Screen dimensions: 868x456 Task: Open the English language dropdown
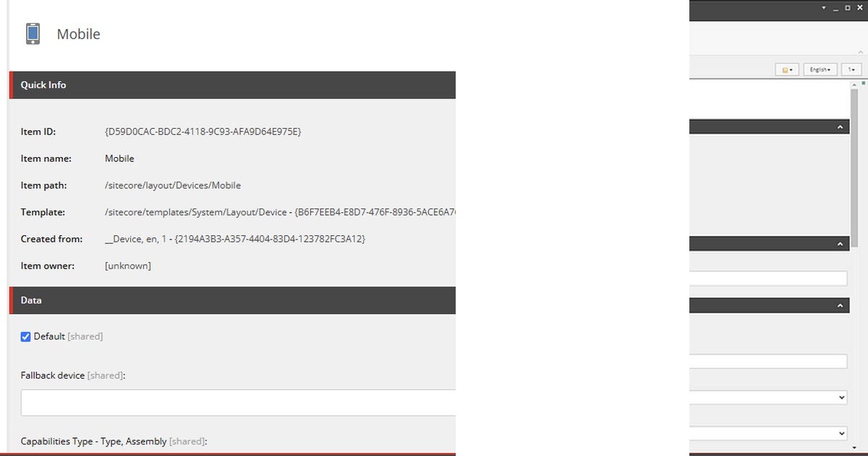[x=820, y=69]
